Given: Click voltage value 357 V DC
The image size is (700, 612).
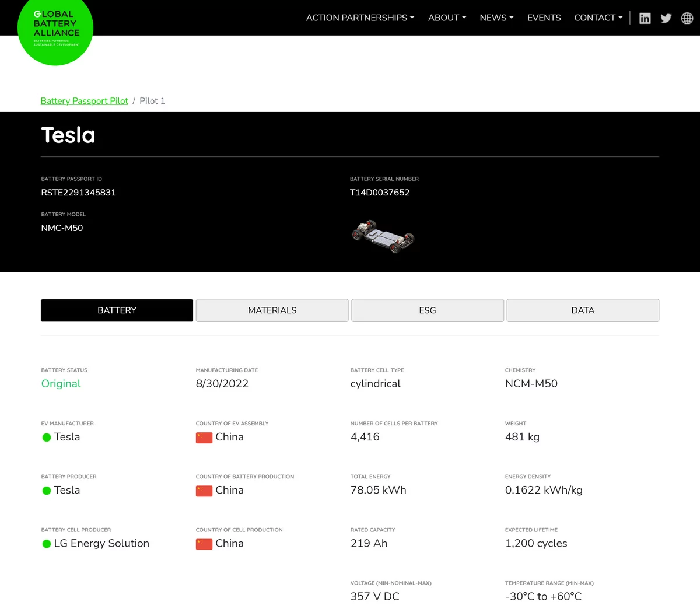Looking at the screenshot, I should click(x=375, y=596).
